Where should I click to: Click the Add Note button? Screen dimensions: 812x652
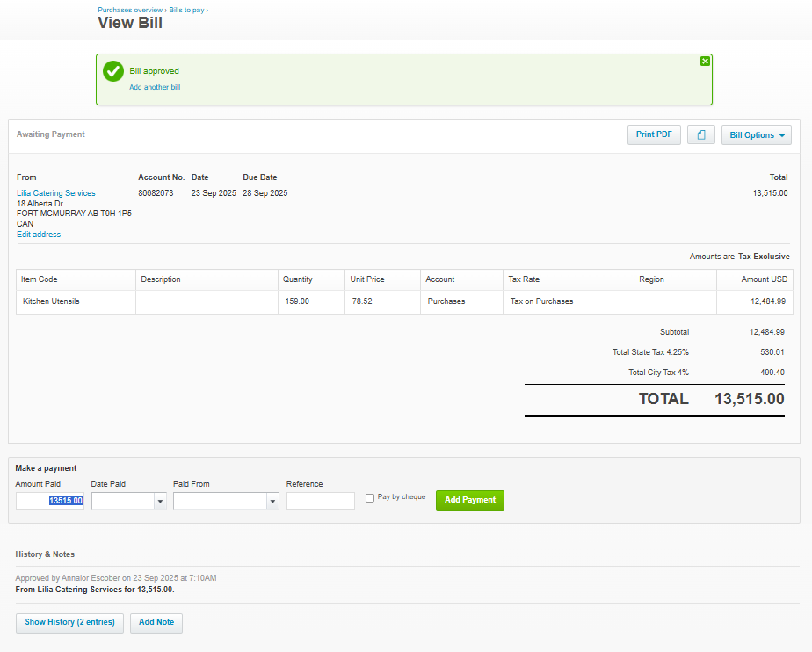156,622
